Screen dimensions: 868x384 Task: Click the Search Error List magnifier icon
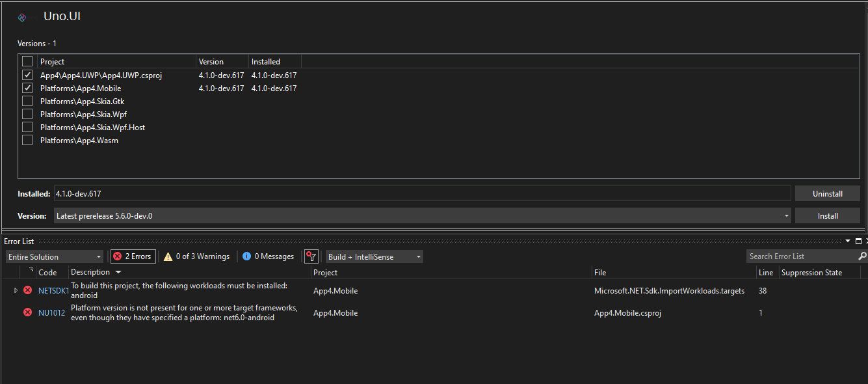coord(862,256)
